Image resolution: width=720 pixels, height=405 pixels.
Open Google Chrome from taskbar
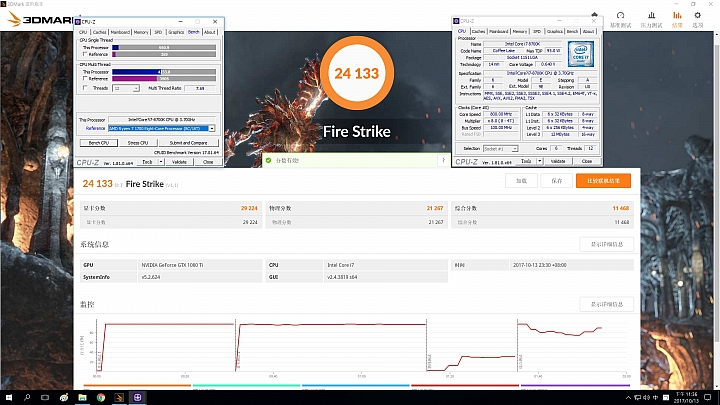(x=101, y=397)
